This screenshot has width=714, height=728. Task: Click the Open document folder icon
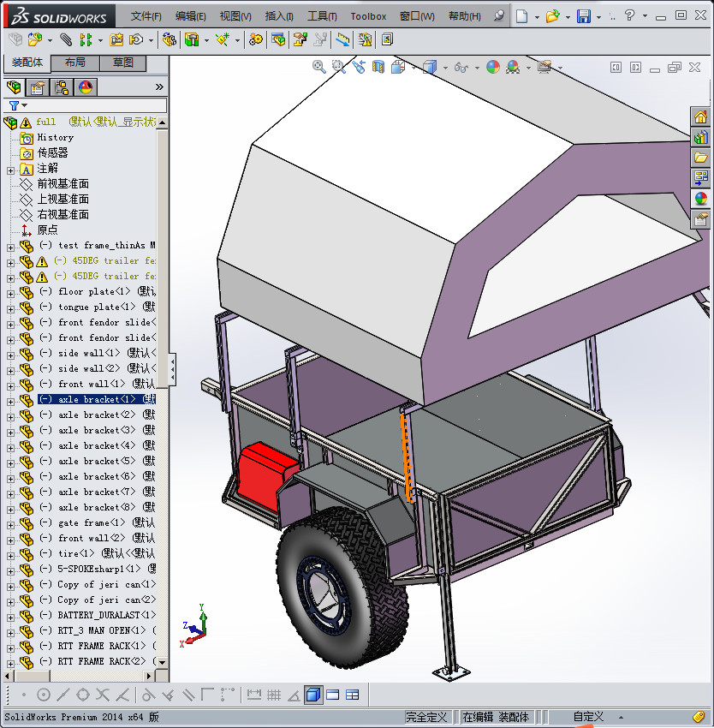[552, 16]
